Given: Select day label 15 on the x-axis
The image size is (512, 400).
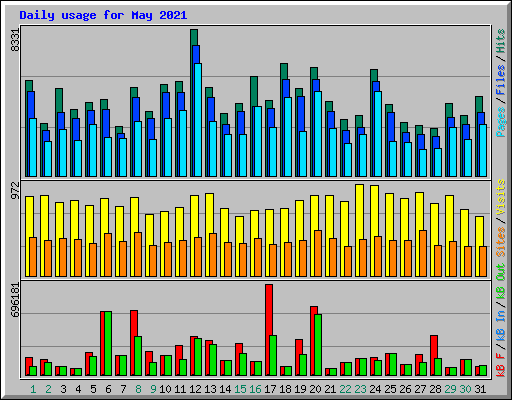Looking at the screenshot, I should pos(240,389).
